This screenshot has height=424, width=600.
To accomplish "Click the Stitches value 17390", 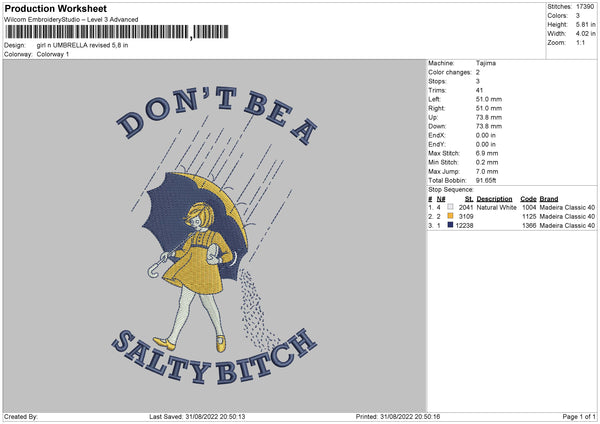I will 585,7.
